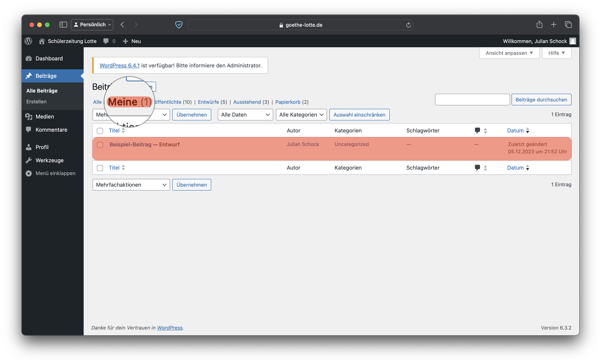Open Medien in the sidebar menu
The width and height of the screenshot is (601, 364).
click(45, 117)
